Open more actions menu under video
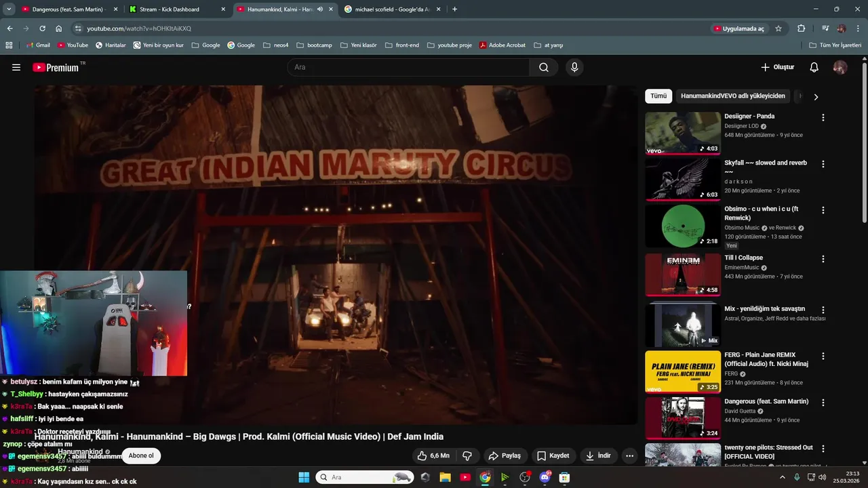The image size is (868, 488). [629, 455]
